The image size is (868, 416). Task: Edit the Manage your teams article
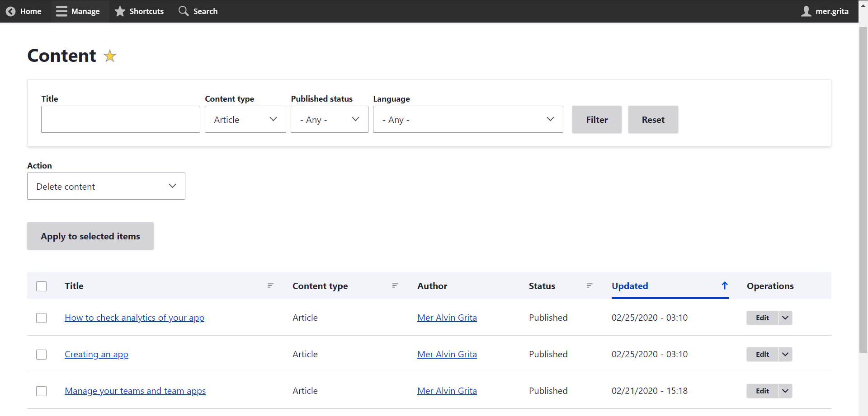(x=762, y=391)
